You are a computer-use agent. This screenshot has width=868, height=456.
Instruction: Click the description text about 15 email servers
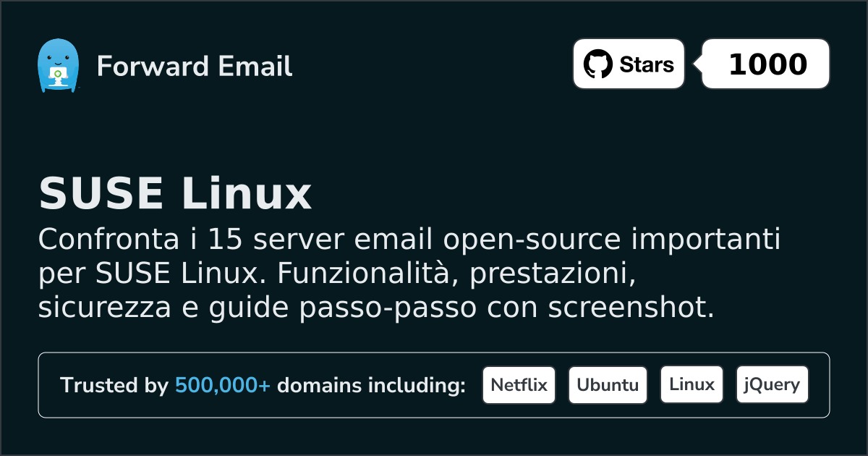[x=410, y=272]
